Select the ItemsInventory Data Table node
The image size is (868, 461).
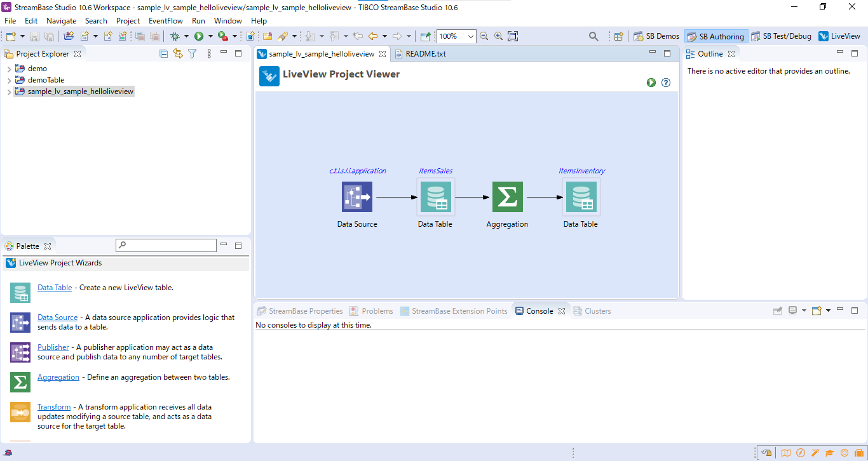(581, 197)
